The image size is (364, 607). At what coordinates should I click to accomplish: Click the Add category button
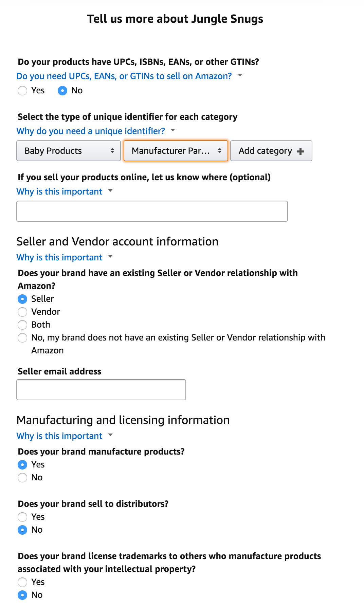click(265, 151)
